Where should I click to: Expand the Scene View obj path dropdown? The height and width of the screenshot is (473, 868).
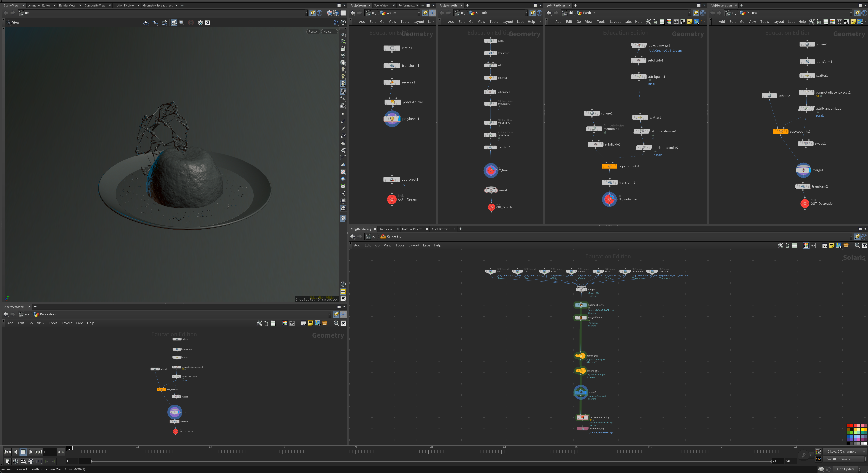(x=306, y=13)
